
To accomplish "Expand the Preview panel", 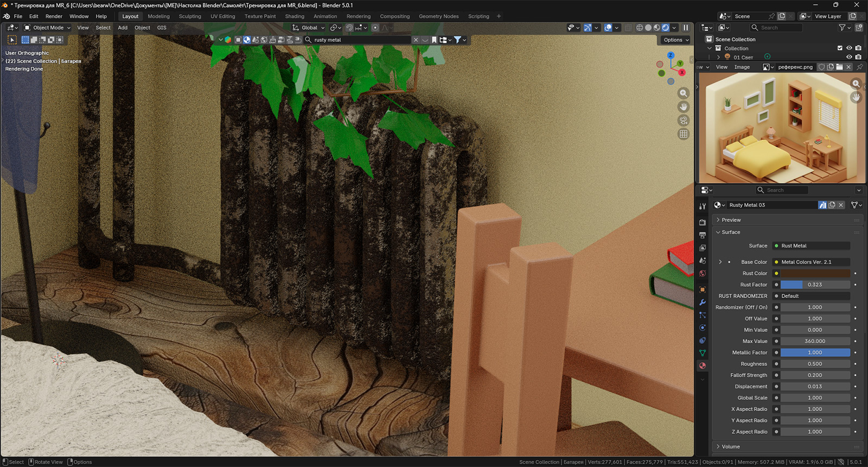I will pyautogui.click(x=731, y=220).
